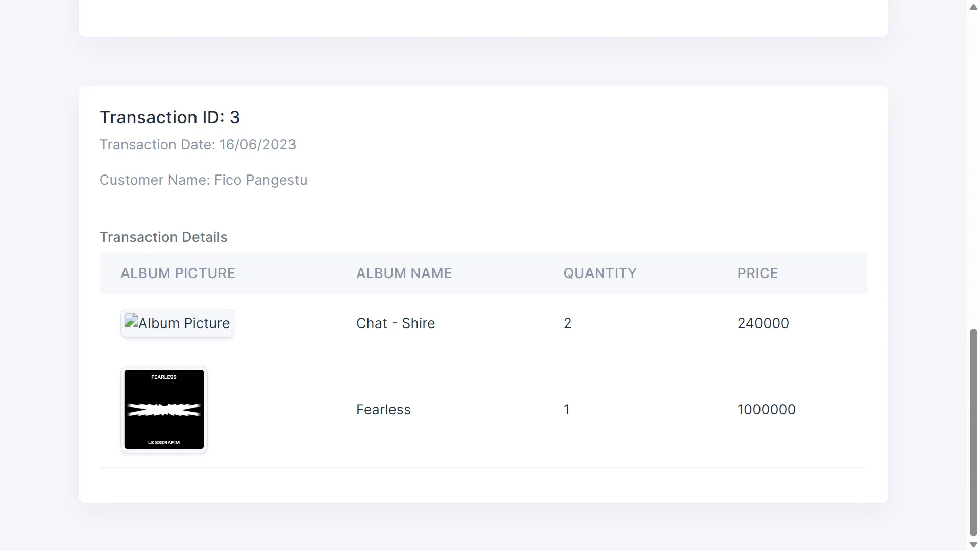Select the PRICE column header
The width and height of the screenshot is (980, 551).
tap(757, 273)
